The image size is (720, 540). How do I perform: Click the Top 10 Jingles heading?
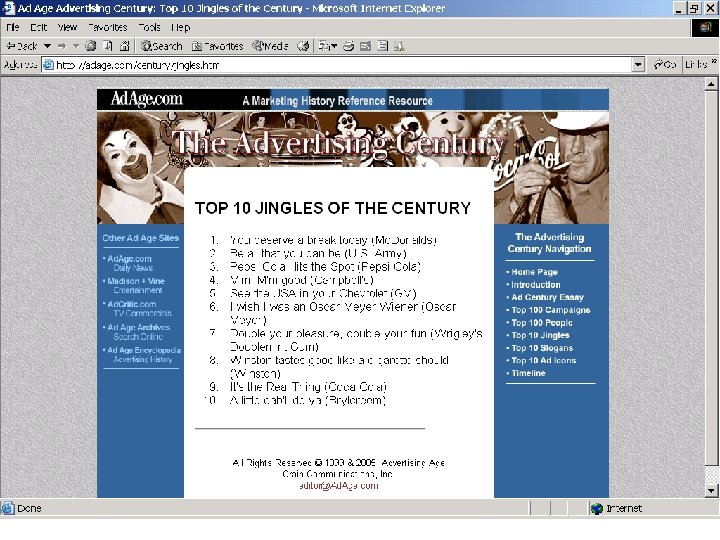333,208
